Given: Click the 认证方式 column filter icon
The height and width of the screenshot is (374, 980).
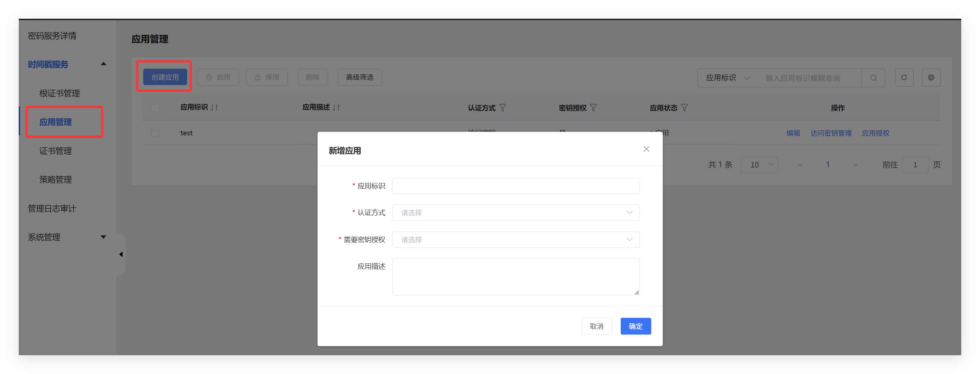Looking at the screenshot, I should [x=503, y=108].
